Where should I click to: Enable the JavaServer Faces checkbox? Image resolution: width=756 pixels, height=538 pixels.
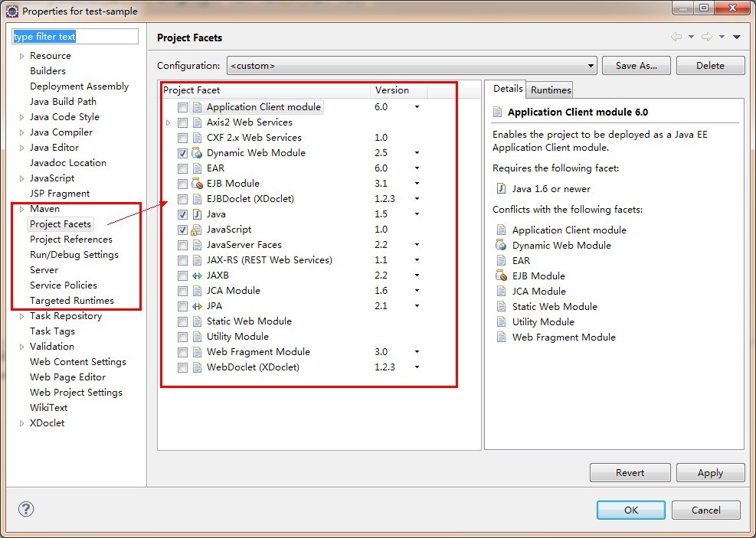pyautogui.click(x=183, y=245)
